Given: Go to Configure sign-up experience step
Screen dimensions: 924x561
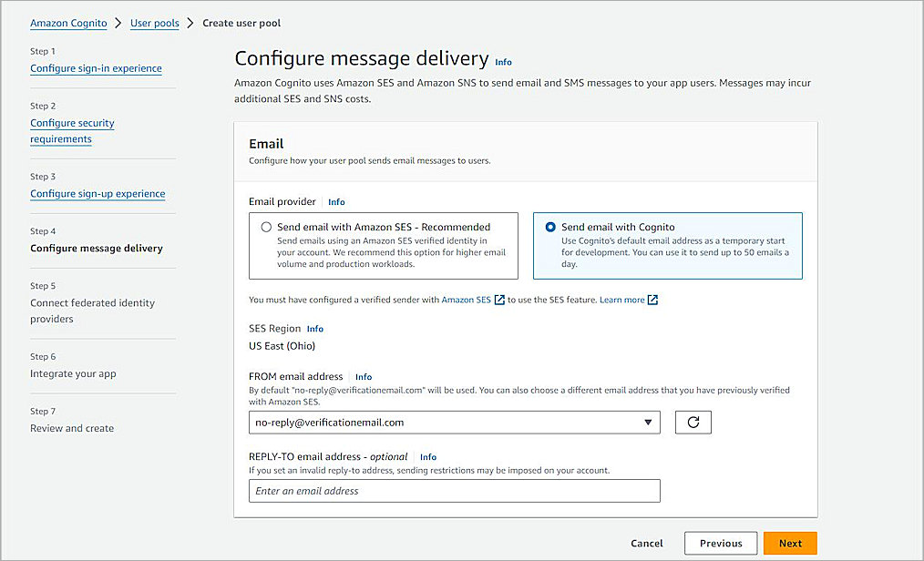Looking at the screenshot, I should [98, 193].
